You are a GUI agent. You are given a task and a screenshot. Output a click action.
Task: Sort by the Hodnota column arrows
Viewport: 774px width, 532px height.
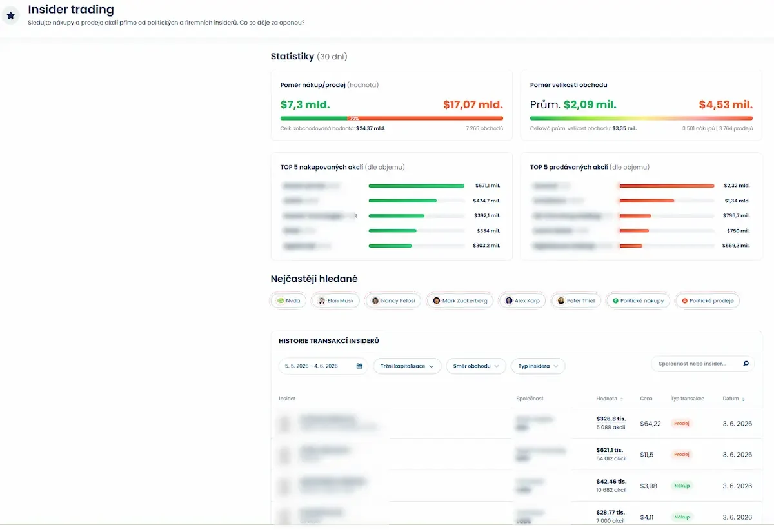tap(622, 399)
